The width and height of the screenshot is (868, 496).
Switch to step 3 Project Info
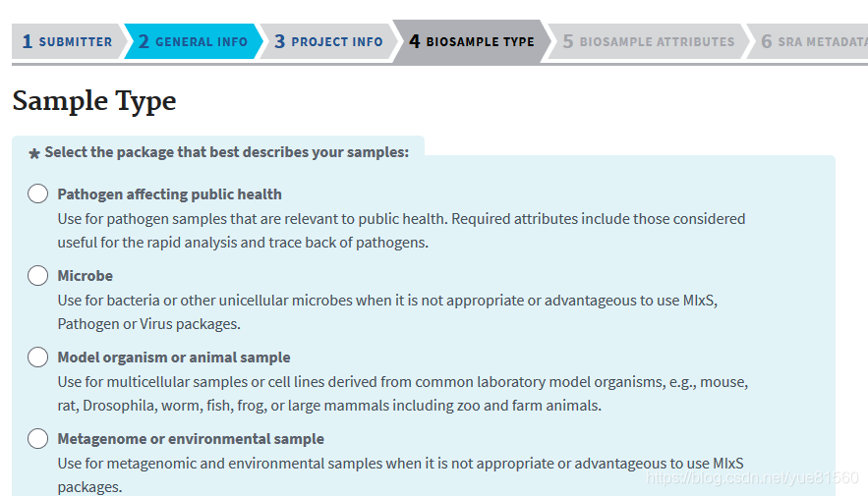pos(328,41)
